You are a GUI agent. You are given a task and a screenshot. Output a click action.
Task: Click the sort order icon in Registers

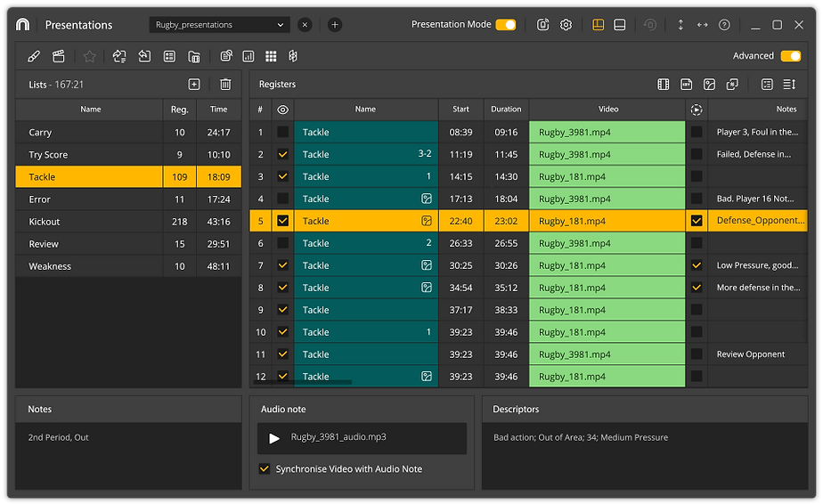pyautogui.click(x=789, y=85)
